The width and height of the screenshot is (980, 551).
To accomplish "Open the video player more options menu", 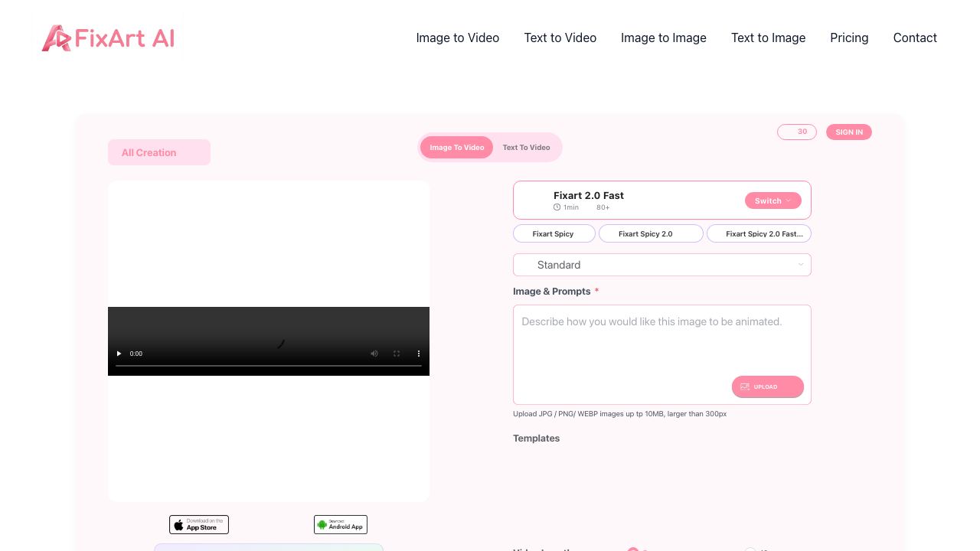I will pyautogui.click(x=419, y=354).
